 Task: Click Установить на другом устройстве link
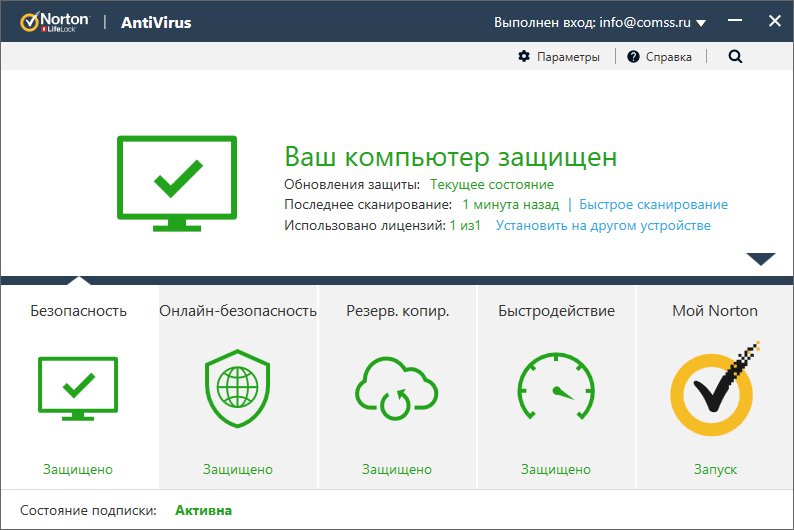603,225
